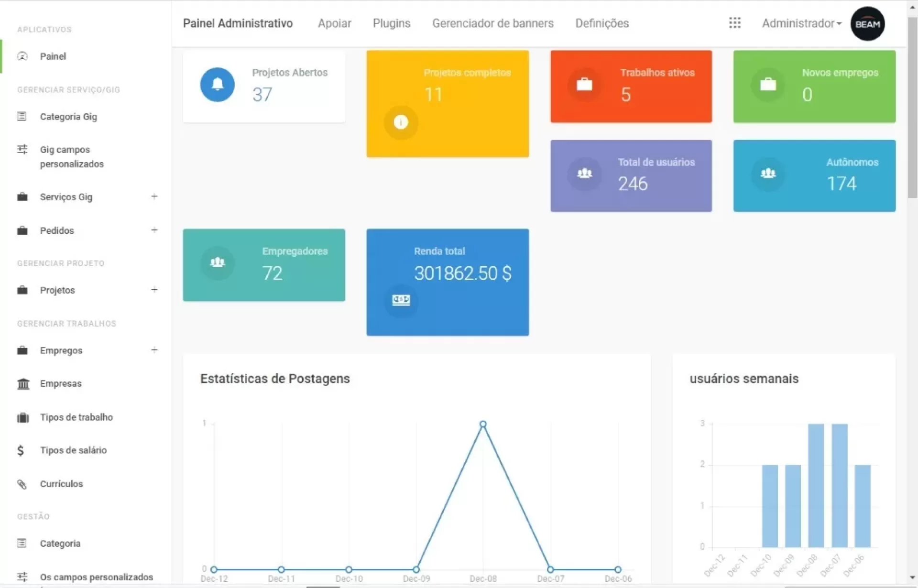Expand the Pedidos submenu
This screenshot has height=588, width=918.
(x=154, y=230)
